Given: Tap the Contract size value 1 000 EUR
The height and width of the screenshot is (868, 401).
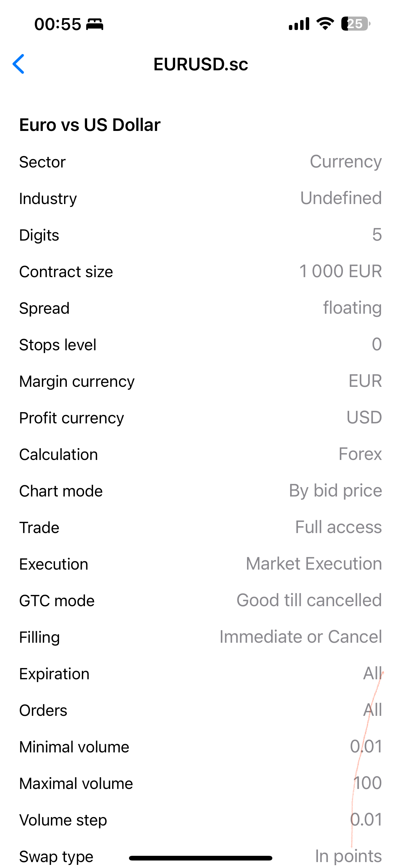Looking at the screenshot, I should click(340, 271).
